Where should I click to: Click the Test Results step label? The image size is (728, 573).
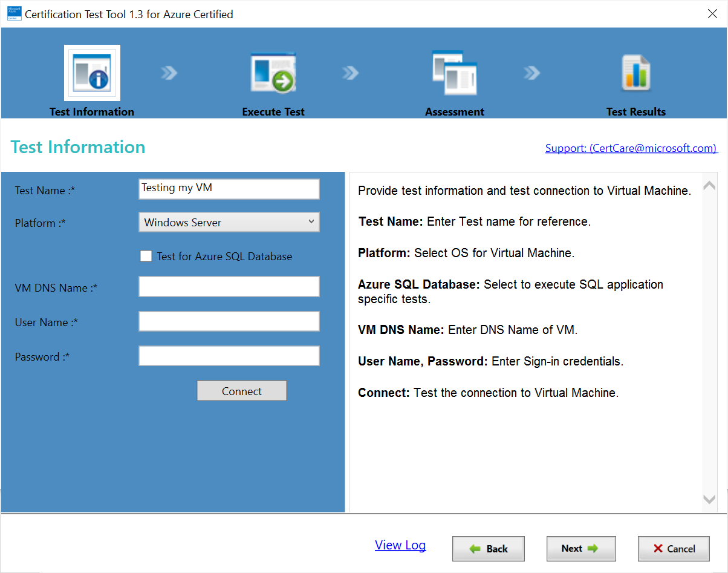click(636, 112)
